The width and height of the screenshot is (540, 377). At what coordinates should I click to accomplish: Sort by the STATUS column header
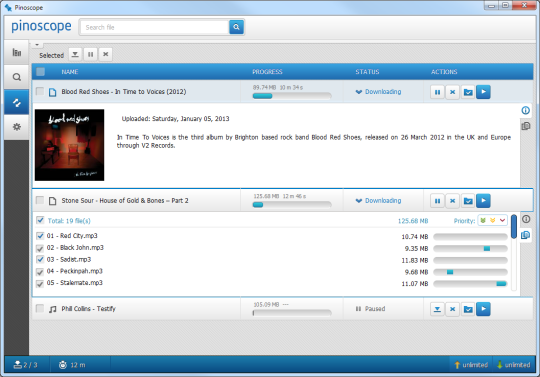(367, 72)
